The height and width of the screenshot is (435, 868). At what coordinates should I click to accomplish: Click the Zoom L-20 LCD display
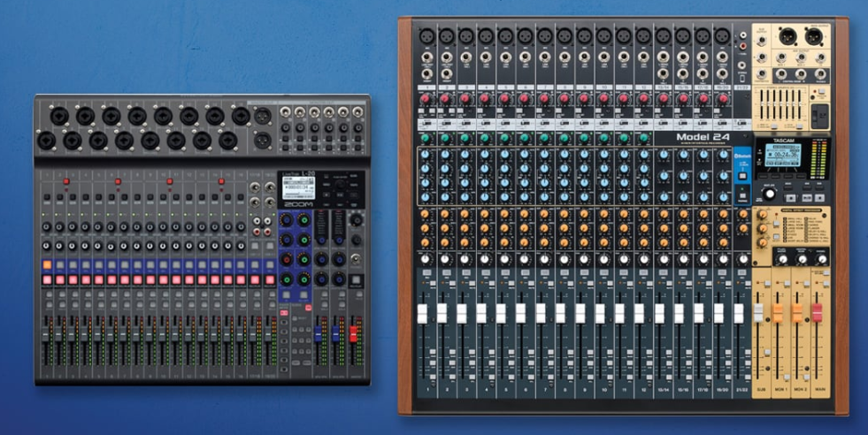click(x=298, y=188)
